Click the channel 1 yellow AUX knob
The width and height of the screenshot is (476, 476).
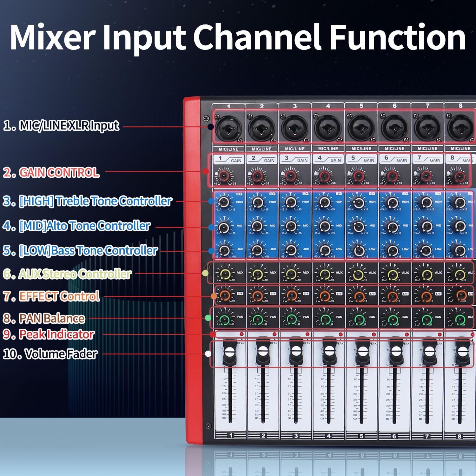click(225, 274)
